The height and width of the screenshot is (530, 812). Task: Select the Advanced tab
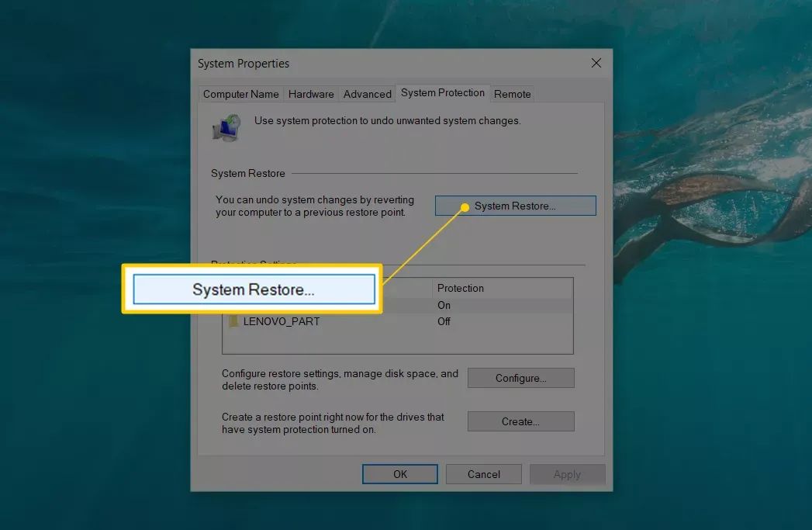(x=367, y=94)
